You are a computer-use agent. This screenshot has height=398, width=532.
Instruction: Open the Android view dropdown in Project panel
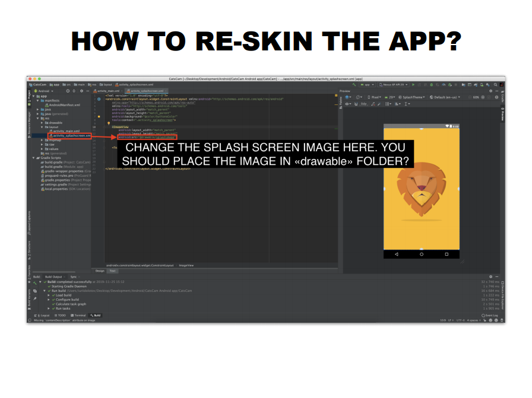click(44, 91)
